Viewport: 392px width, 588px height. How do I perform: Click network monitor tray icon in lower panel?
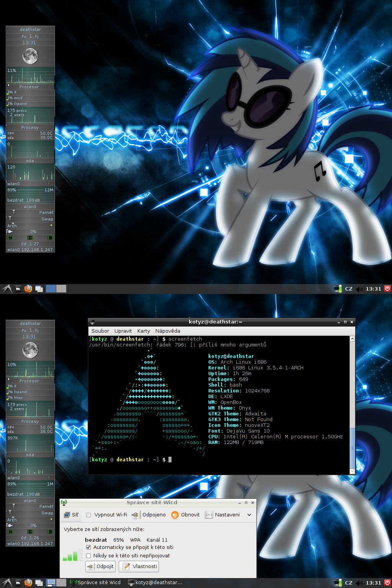[338, 583]
